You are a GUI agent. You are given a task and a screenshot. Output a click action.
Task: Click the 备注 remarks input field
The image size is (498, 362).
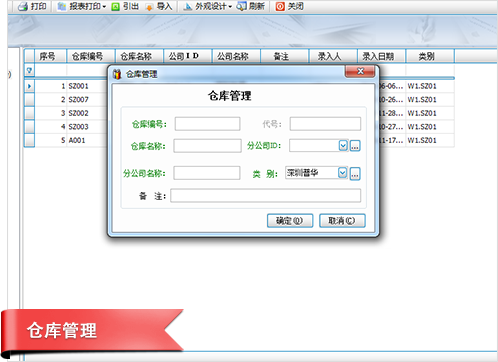click(x=266, y=195)
